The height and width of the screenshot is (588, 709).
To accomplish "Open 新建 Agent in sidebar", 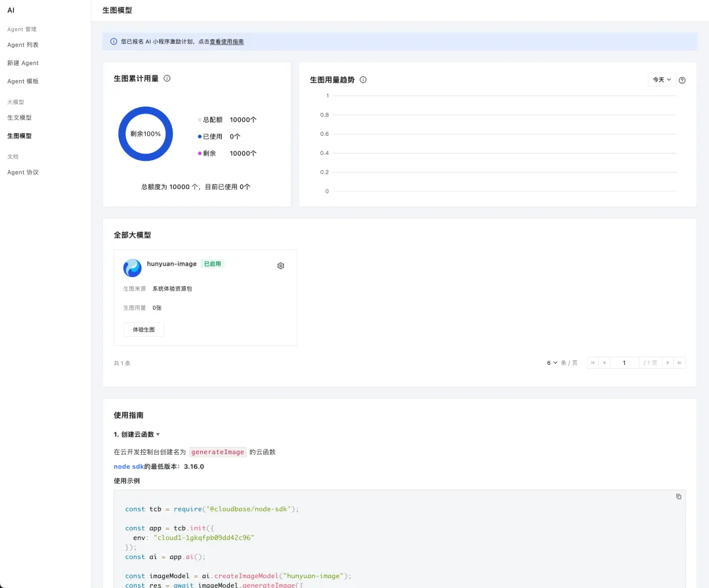I will tap(23, 63).
